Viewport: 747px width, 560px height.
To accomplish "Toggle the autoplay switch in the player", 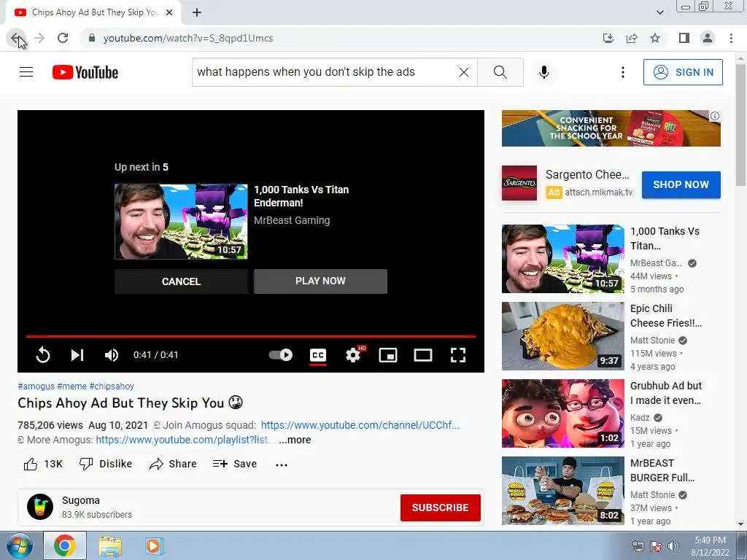I will (281, 355).
